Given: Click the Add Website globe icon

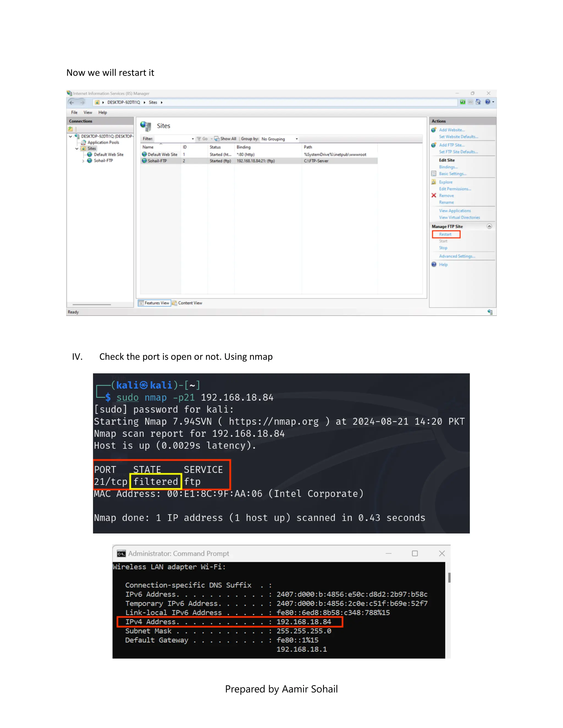Looking at the screenshot, I should tap(434, 130).
